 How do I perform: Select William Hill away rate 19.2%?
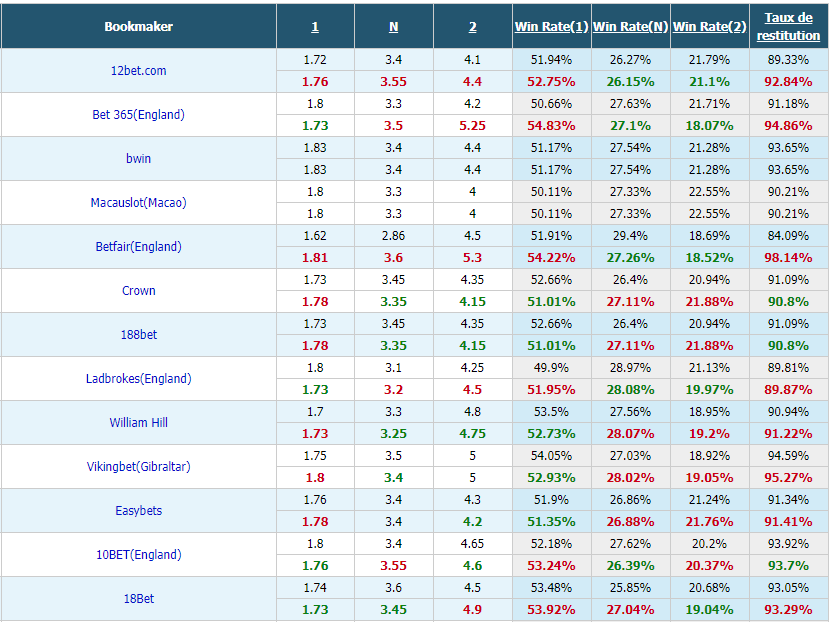[709, 433]
